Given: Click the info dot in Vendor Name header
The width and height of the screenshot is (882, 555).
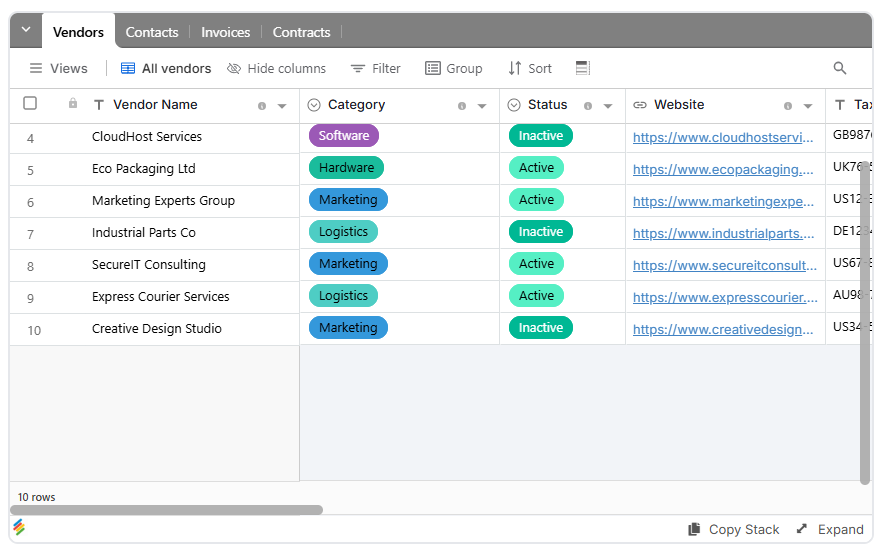Looking at the screenshot, I should click(262, 106).
